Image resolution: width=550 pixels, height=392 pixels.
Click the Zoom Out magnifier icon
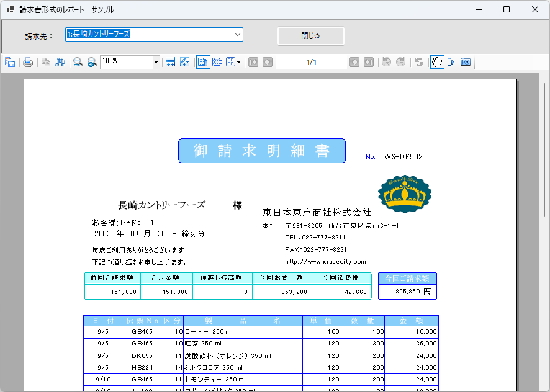(78, 62)
